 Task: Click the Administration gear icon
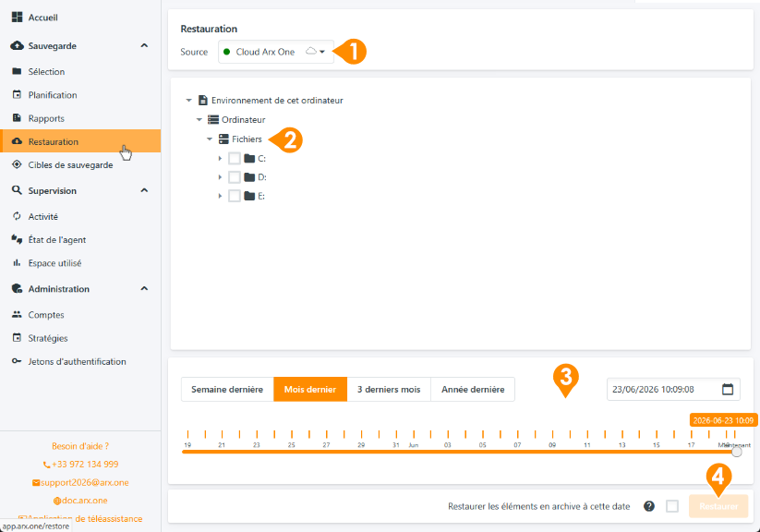pyautogui.click(x=17, y=288)
